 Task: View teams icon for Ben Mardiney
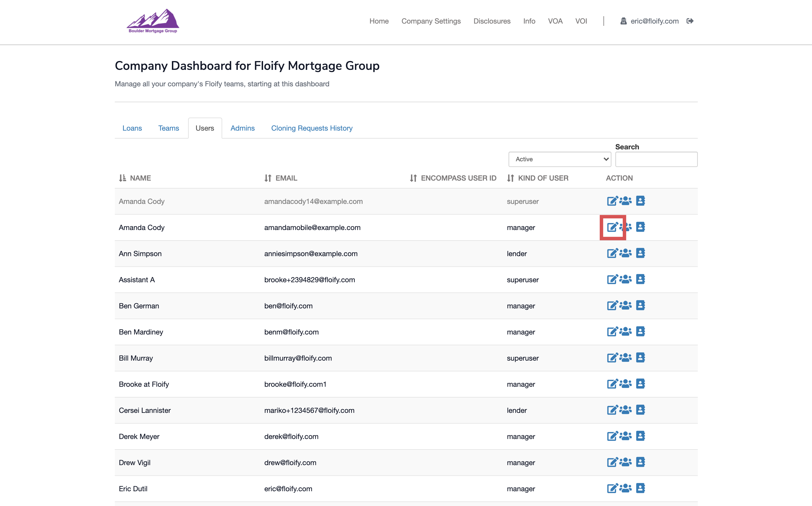(x=626, y=331)
